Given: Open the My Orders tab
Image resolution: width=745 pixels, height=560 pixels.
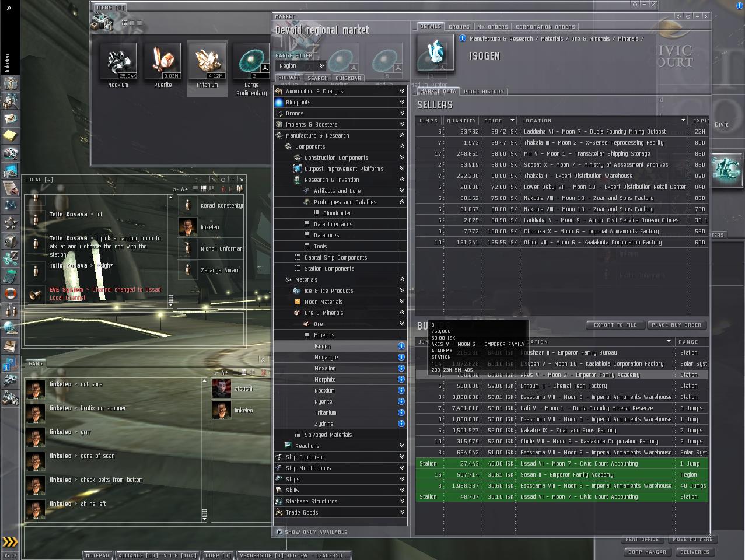Looking at the screenshot, I should coord(492,27).
